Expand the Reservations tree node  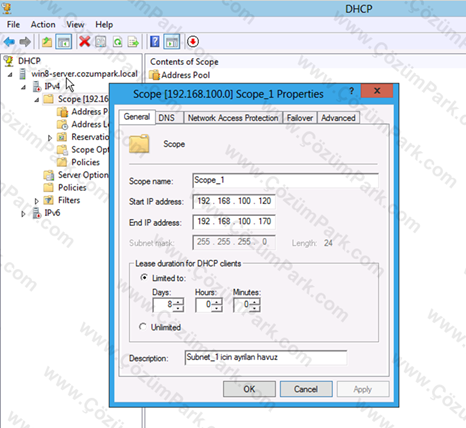50,137
